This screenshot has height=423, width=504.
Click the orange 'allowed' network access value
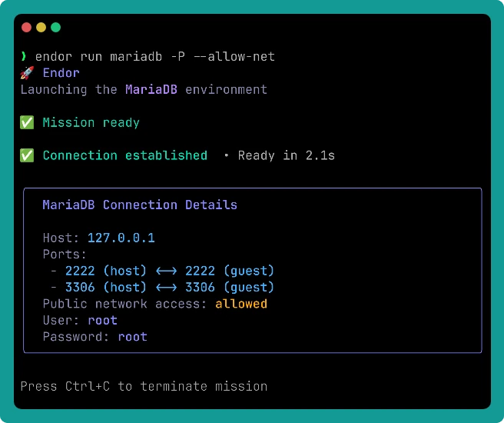tap(241, 304)
